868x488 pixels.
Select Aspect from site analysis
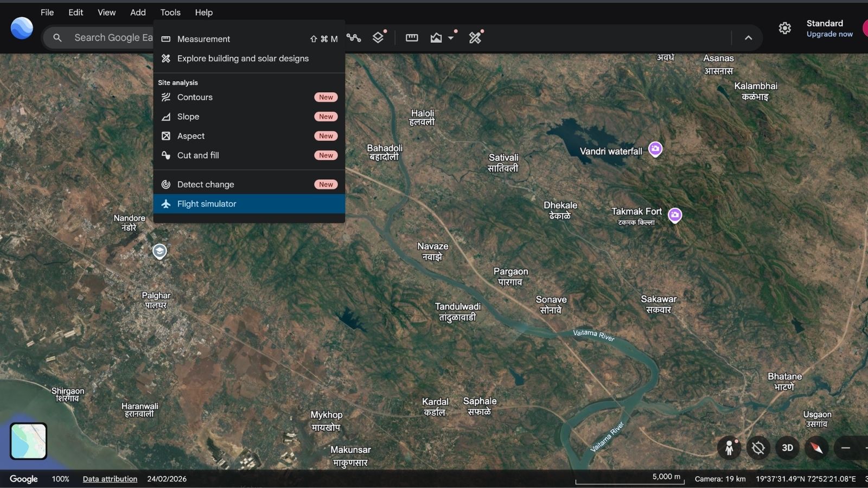(249, 136)
